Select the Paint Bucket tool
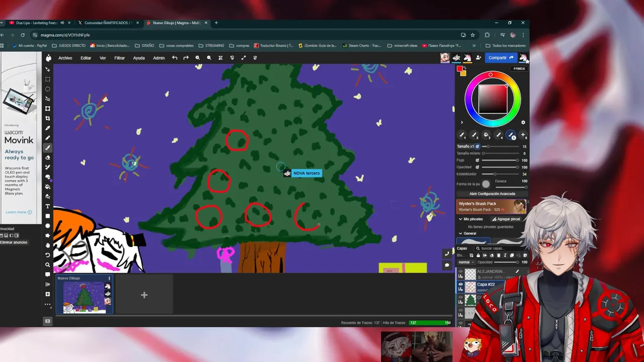Image resolution: width=644 pixels, height=362 pixels. pyautogui.click(x=48, y=187)
